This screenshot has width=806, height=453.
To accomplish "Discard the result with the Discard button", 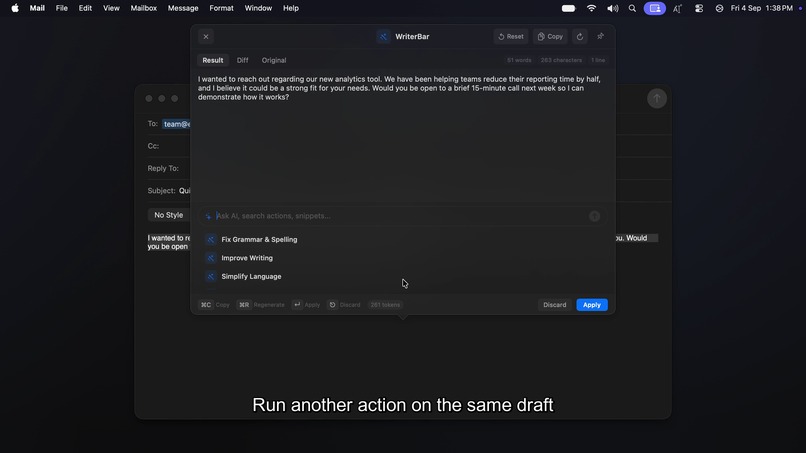I will pyautogui.click(x=555, y=305).
